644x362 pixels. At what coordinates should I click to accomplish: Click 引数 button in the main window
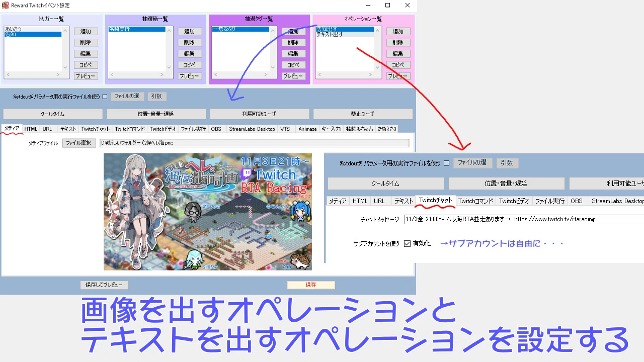[156, 96]
